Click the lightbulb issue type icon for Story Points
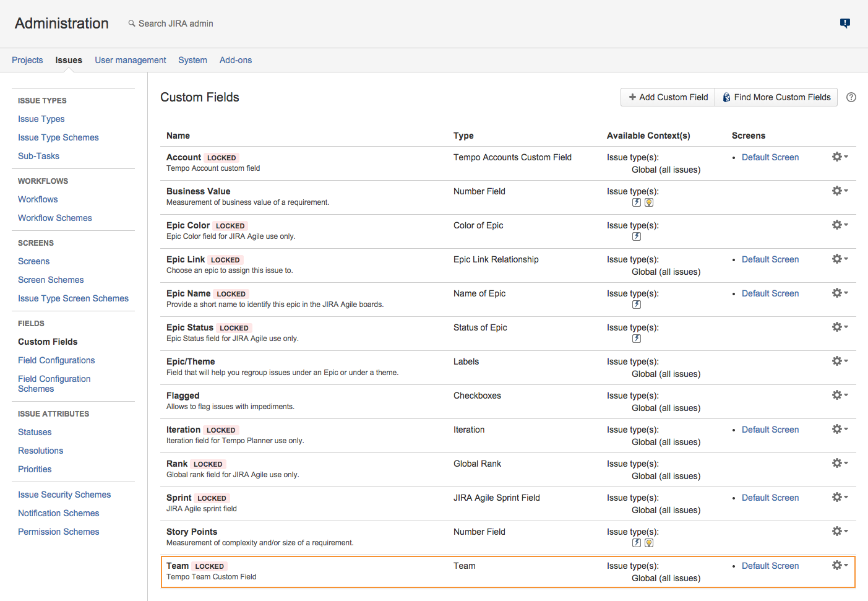This screenshot has height=601, width=868. (648, 542)
